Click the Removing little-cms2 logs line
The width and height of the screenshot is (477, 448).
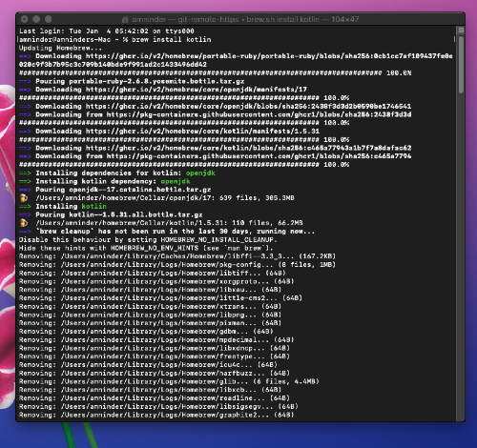[x=160, y=298]
